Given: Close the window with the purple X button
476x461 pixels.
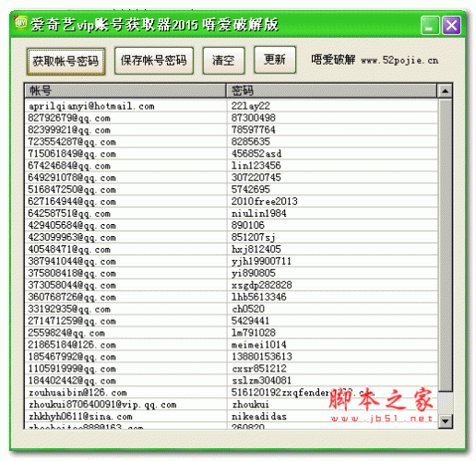Looking at the screenshot, I should point(451,25).
